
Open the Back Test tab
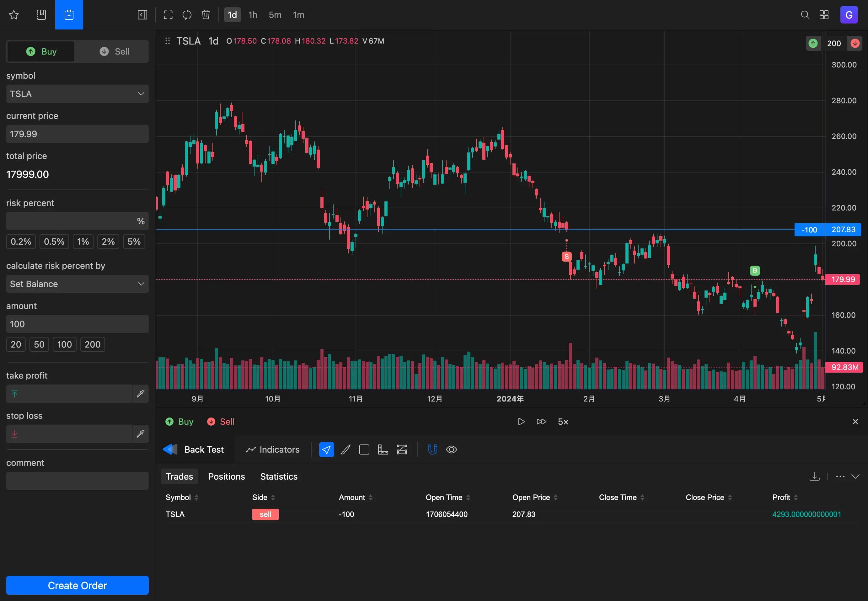(194, 449)
